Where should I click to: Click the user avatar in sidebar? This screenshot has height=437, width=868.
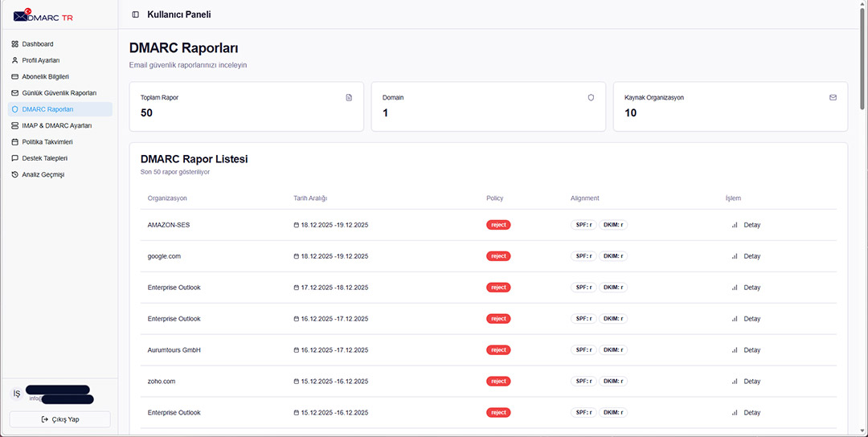[x=17, y=394]
